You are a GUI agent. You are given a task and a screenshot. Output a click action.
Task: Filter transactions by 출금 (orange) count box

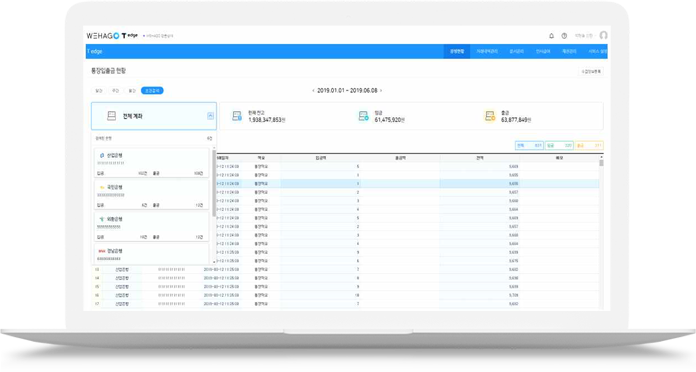pyautogui.click(x=589, y=146)
